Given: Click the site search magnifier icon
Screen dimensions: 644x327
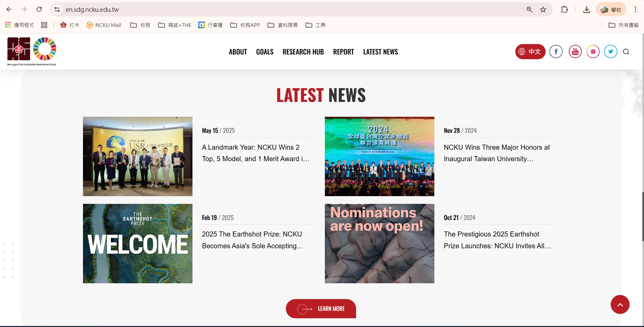Looking at the screenshot, I should [626, 52].
